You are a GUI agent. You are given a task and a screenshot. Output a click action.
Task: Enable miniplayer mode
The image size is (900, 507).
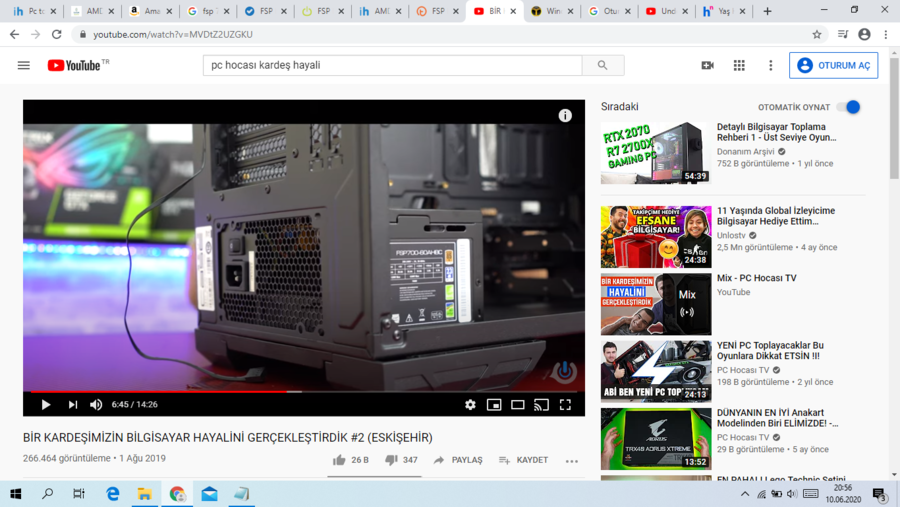494,405
